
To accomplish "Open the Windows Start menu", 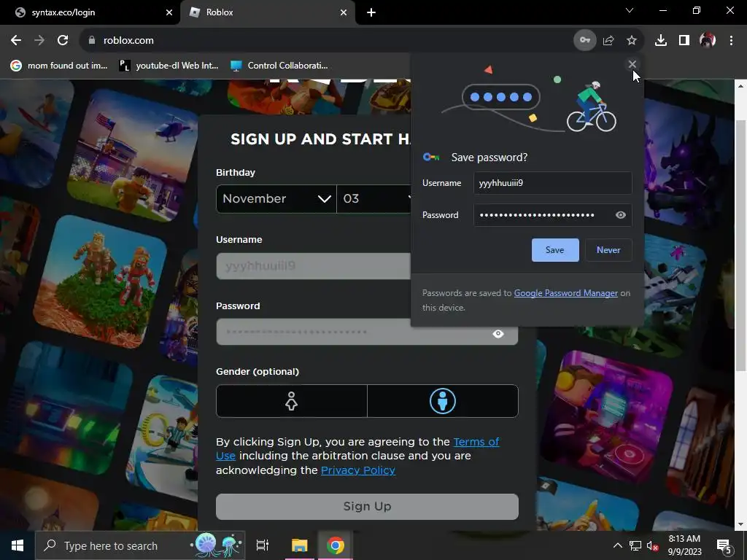I will point(18,545).
